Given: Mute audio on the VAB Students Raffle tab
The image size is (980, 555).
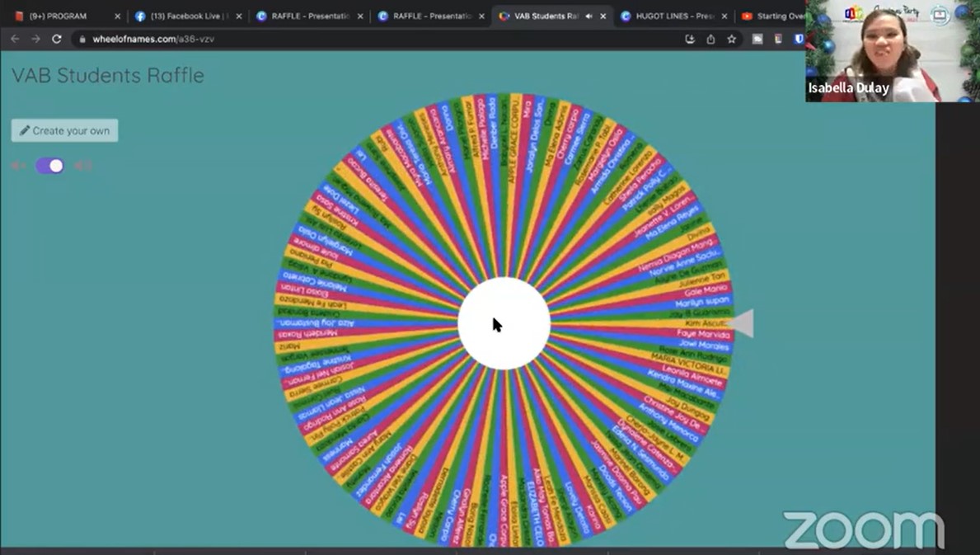Looking at the screenshot, I should click(x=588, y=16).
